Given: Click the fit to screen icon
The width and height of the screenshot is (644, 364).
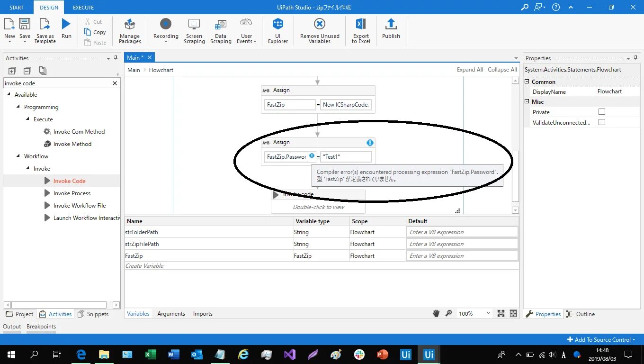Looking at the screenshot, I should [501, 313].
